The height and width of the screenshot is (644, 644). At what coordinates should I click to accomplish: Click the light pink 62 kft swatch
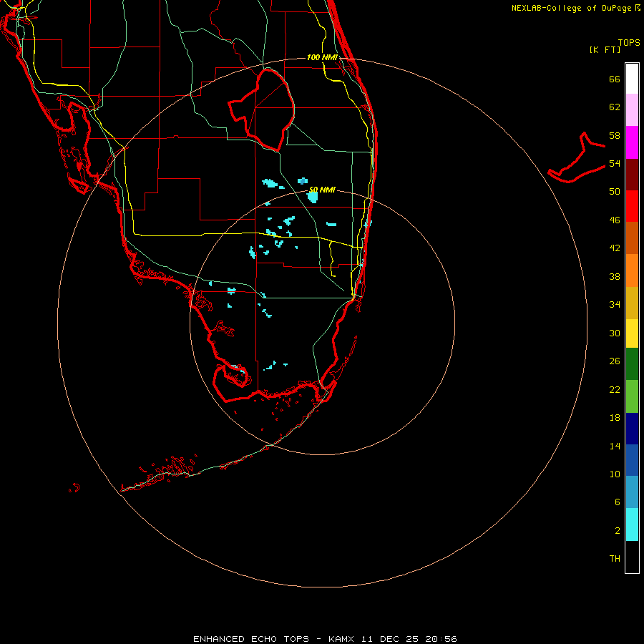tap(632, 110)
